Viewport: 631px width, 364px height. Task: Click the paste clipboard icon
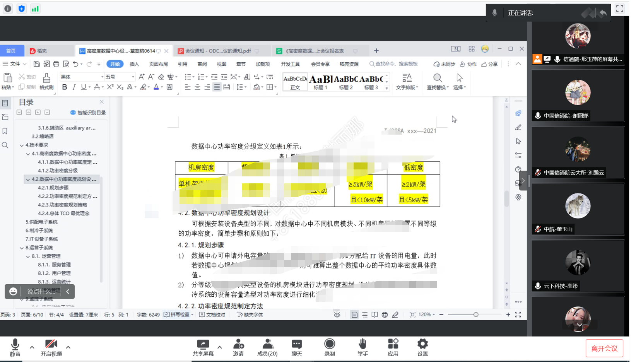(7, 79)
